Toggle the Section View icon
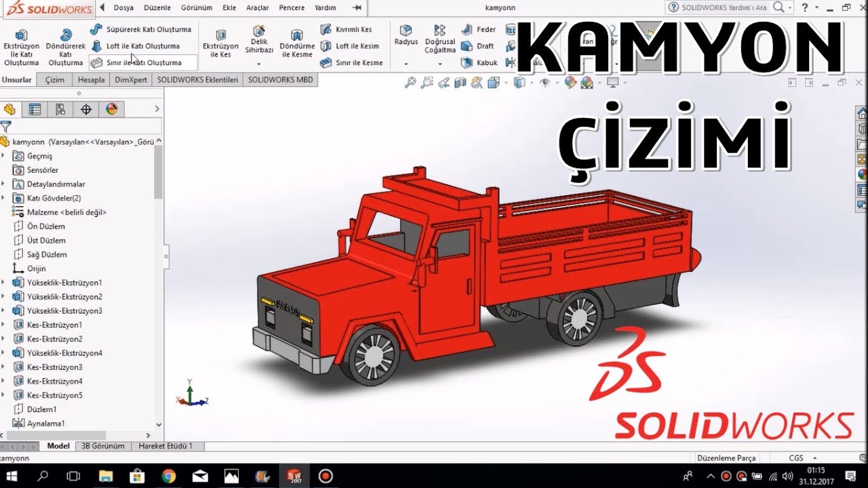 pyautogui.click(x=460, y=83)
